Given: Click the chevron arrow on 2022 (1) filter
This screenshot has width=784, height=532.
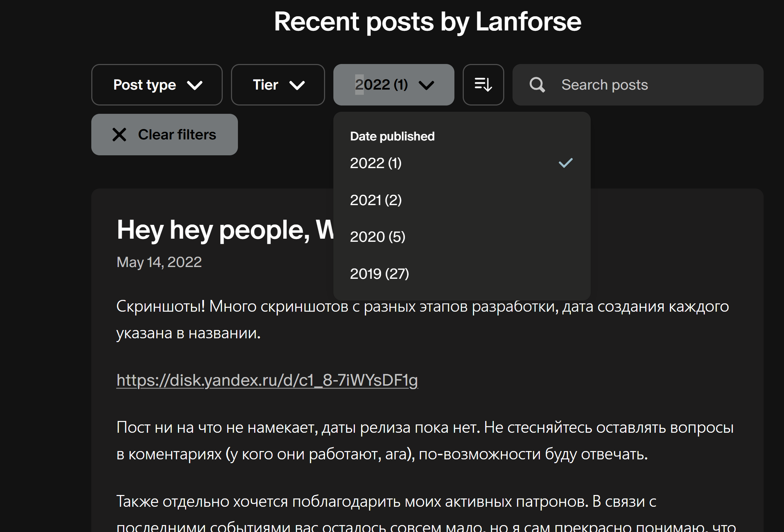Looking at the screenshot, I should (x=426, y=85).
